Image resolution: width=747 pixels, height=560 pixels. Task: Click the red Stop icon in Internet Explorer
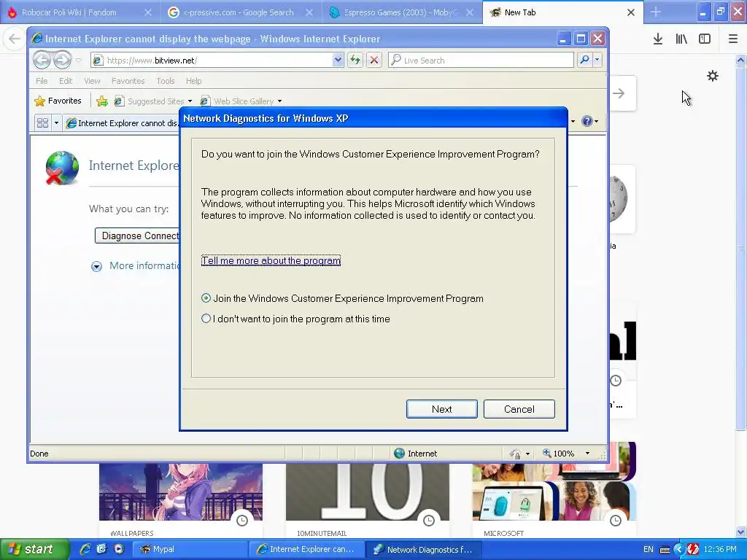pos(374,60)
